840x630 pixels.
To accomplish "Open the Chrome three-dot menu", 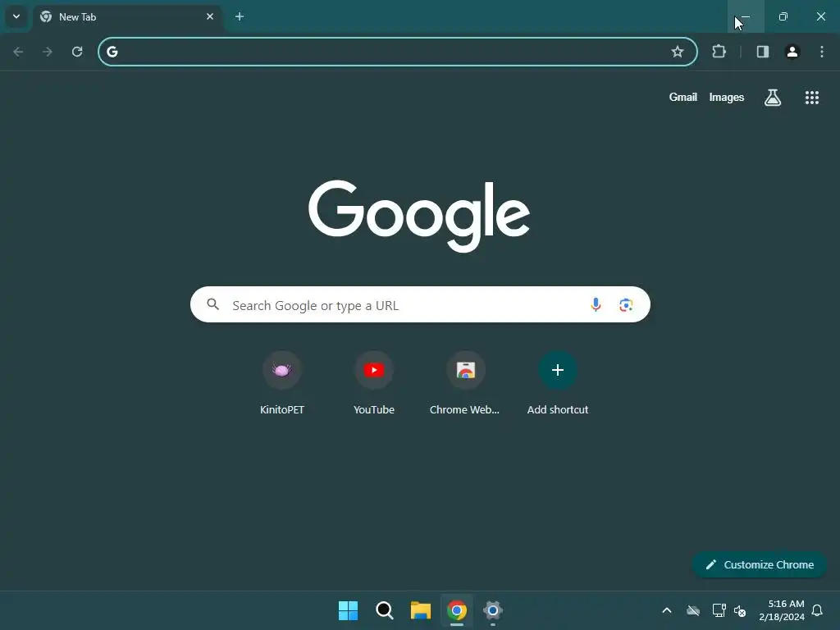I will (822, 52).
